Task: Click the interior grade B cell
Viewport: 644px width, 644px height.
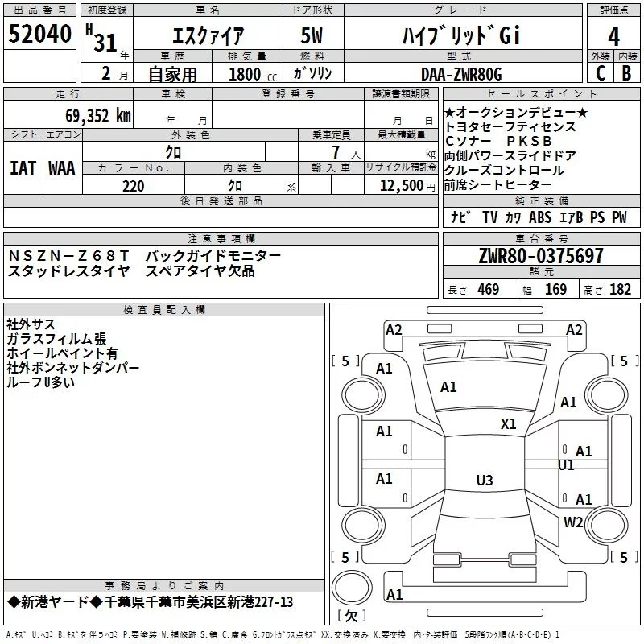Action: [x=626, y=73]
